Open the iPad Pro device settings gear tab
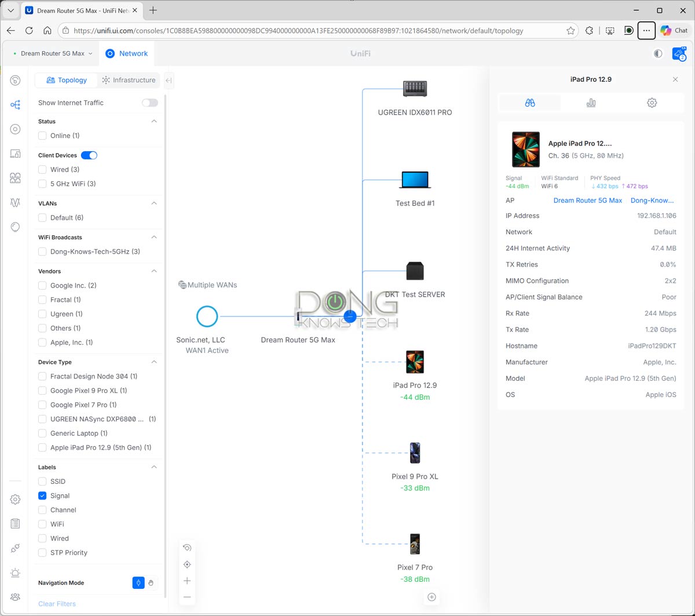The image size is (695, 616). point(652,103)
